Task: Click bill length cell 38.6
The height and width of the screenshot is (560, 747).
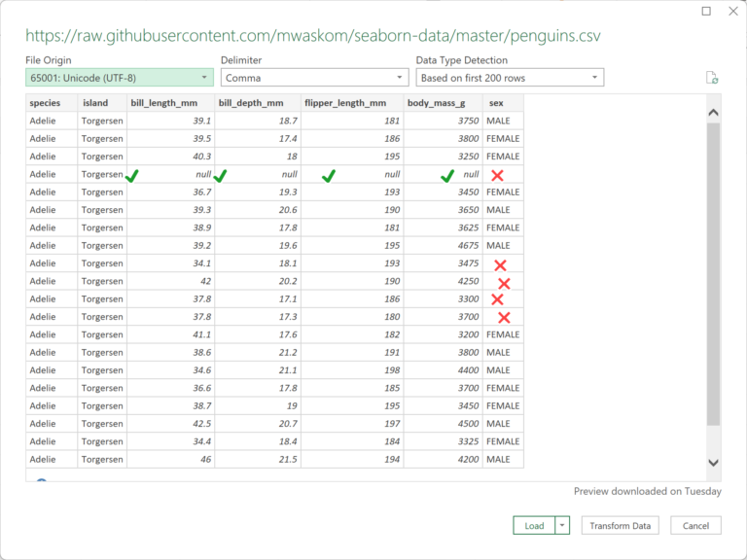Action: tap(170, 352)
